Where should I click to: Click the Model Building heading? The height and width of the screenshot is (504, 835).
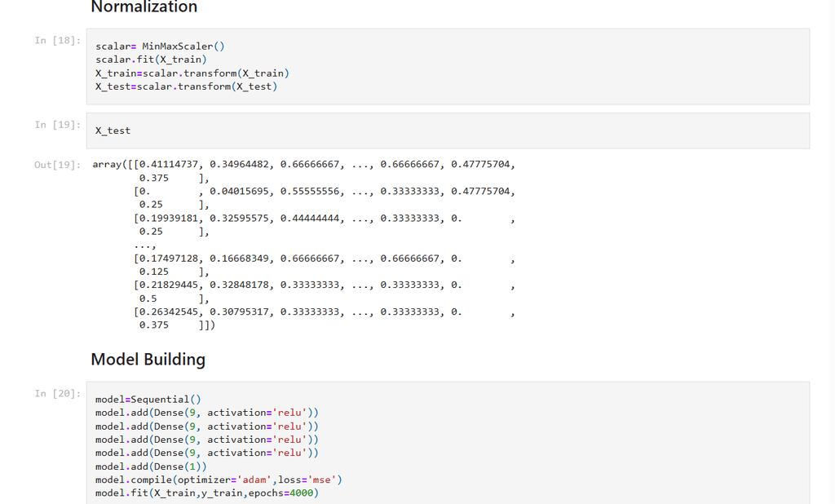coord(148,360)
